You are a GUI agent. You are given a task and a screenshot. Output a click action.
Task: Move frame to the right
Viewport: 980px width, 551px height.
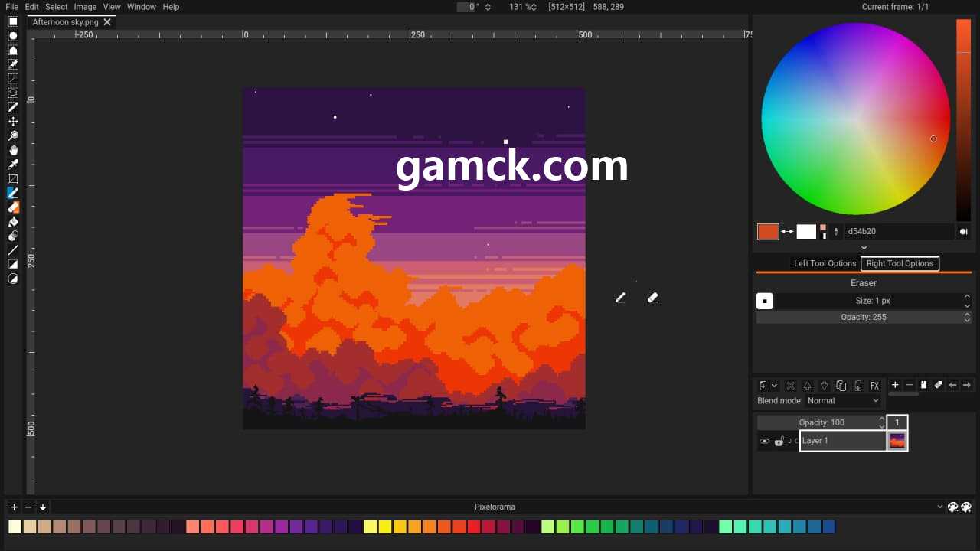[x=967, y=385]
